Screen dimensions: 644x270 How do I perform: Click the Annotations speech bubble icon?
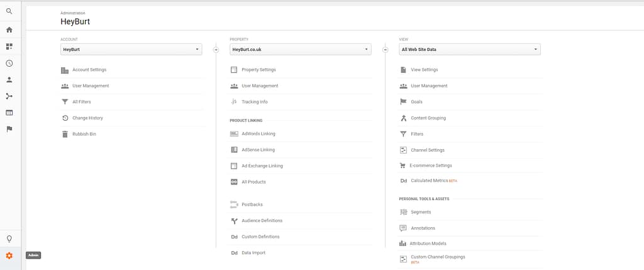point(403,228)
